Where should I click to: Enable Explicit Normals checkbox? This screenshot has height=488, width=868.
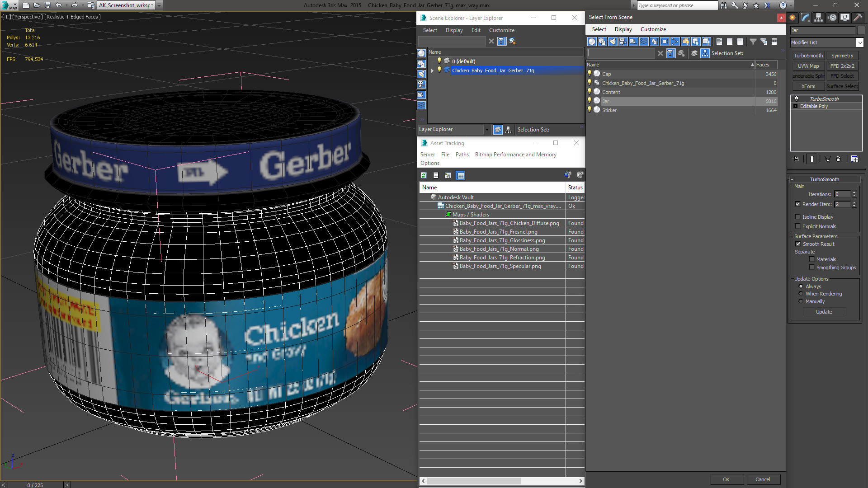coord(797,226)
